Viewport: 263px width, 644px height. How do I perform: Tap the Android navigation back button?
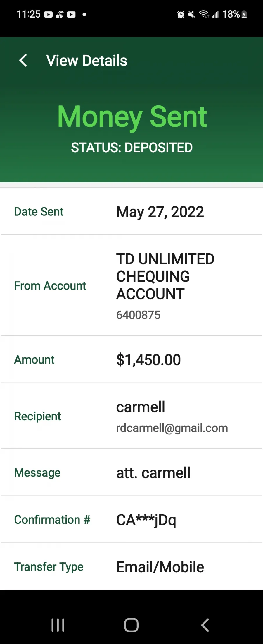tap(205, 625)
